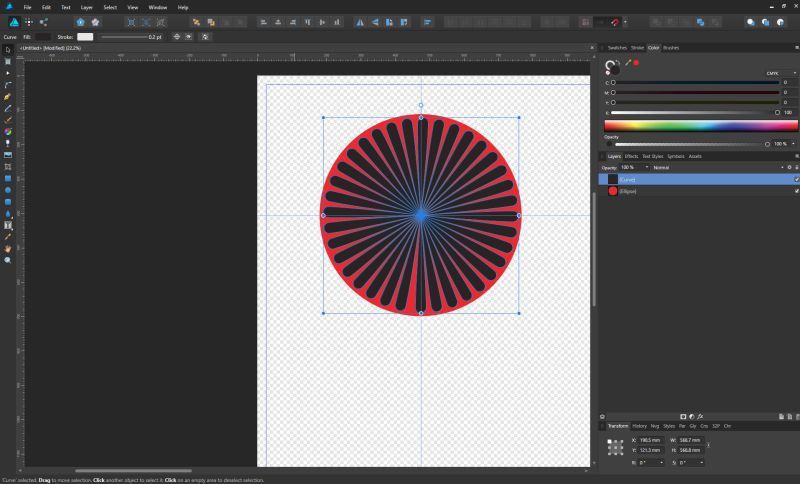Toggle visibility of the Ellipse layer
The image size is (800, 484).
pos(796,191)
